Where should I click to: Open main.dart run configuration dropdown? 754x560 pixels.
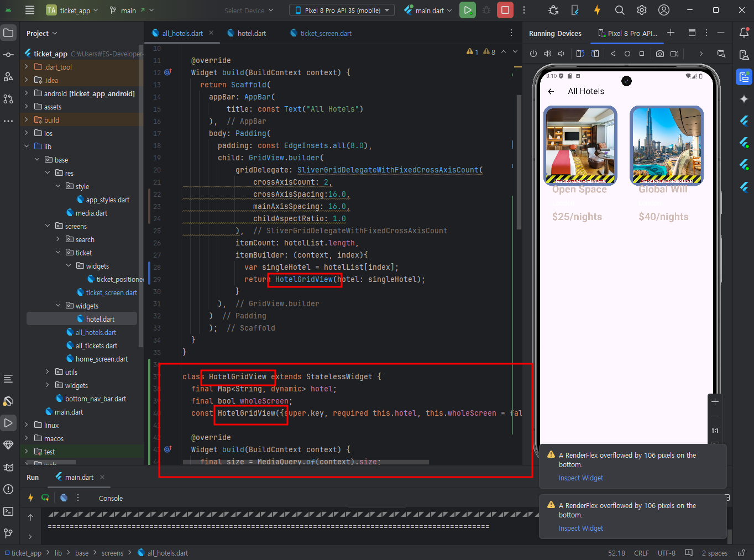(x=428, y=10)
